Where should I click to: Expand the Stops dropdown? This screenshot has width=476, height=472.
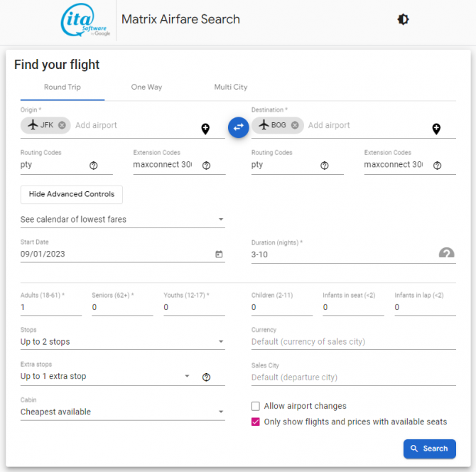[221, 342]
